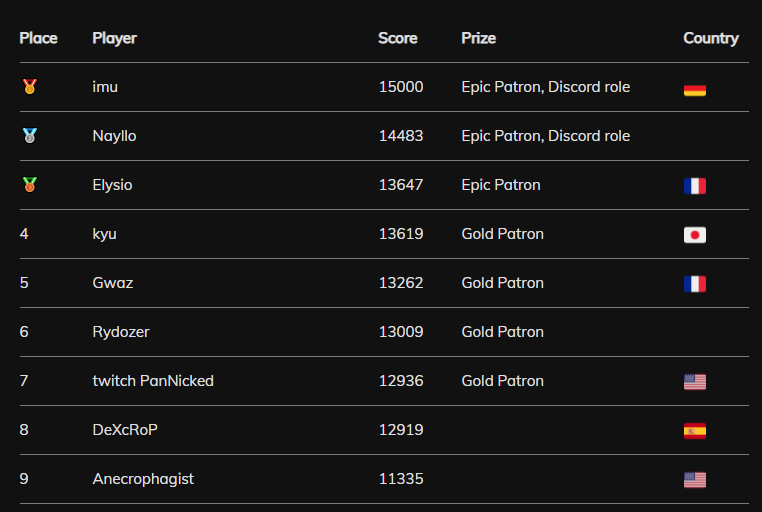Click the Player column header
The width and height of the screenshot is (762, 512).
pos(114,38)
